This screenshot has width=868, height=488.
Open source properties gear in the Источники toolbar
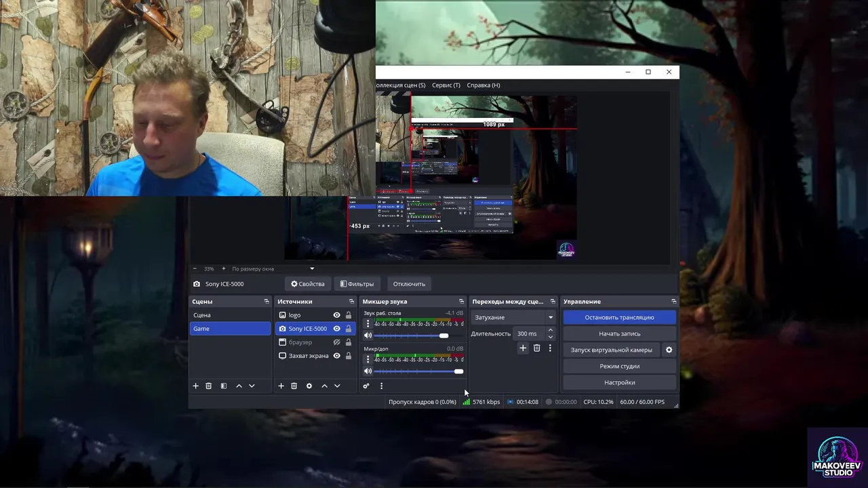click(309, 386)
